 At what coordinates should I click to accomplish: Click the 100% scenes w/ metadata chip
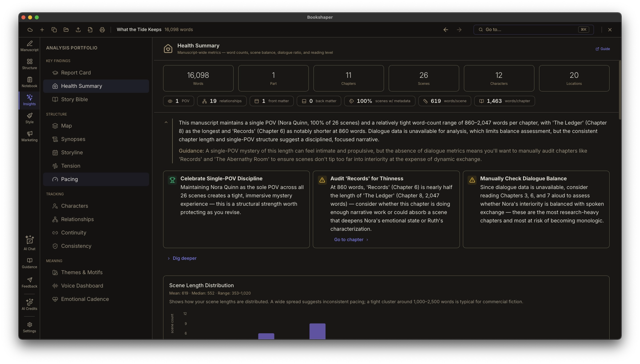point(380,101)
